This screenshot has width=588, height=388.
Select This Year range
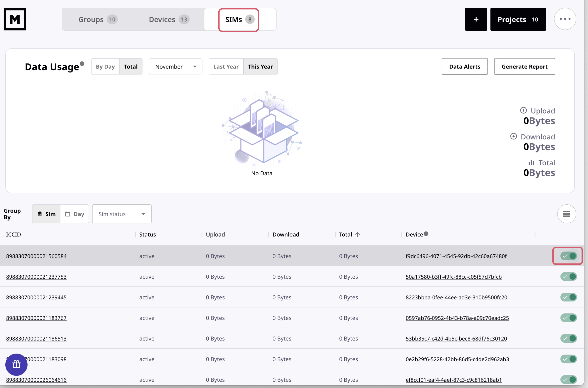(x=260, y=67)
